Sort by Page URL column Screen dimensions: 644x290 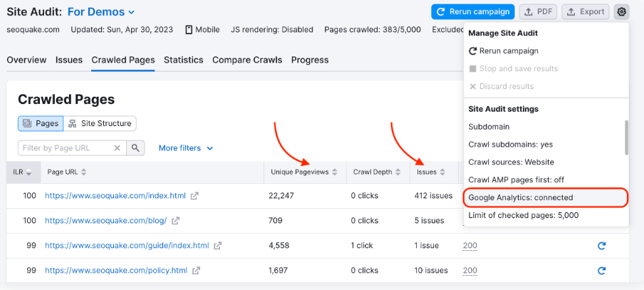point(67,172)
